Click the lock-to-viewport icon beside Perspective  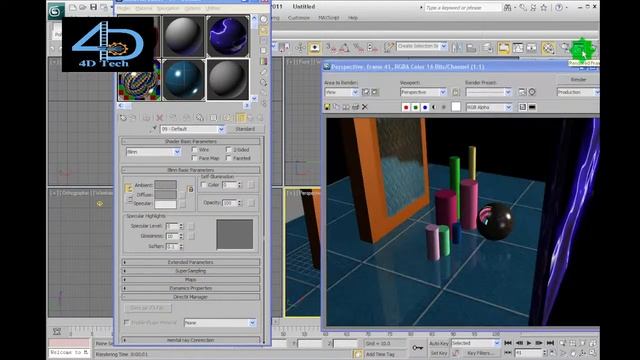coord(456,92)
